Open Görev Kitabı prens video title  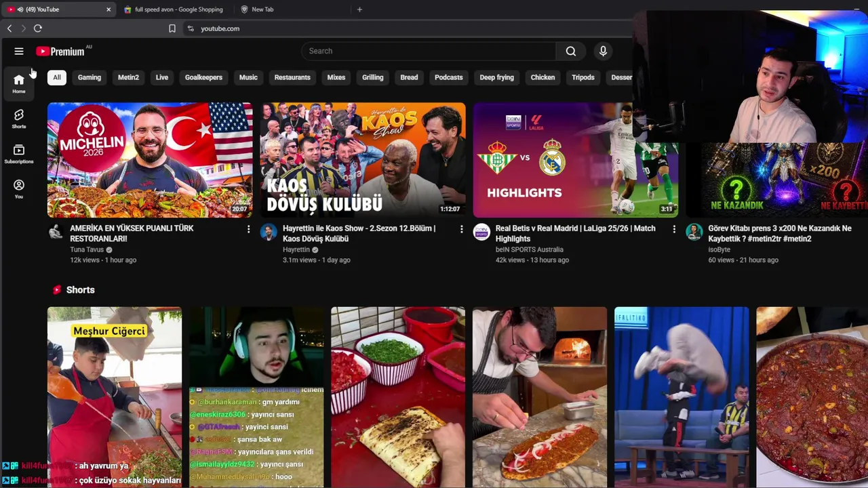pos(780,233)
